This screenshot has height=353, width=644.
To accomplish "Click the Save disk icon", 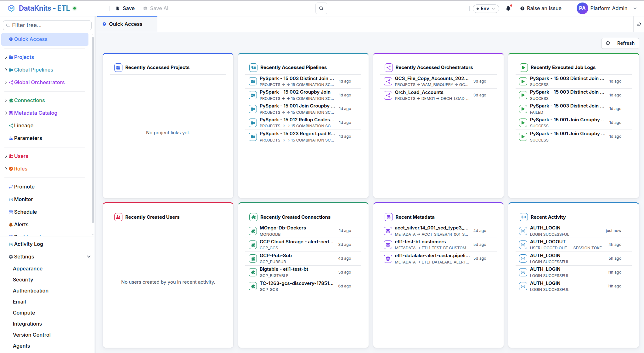I will coord(118,9).
